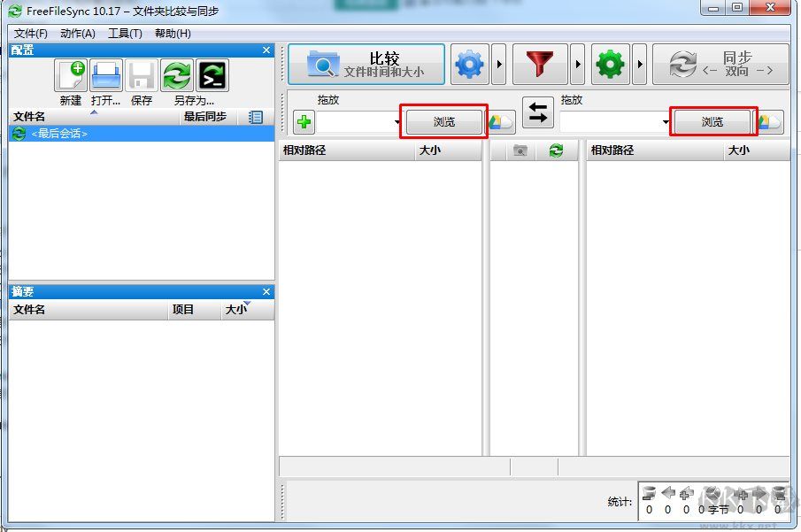Viewport: 801px width, 532px height.
Task: Open synchronization settings green gear
Action: coord(610,65)
